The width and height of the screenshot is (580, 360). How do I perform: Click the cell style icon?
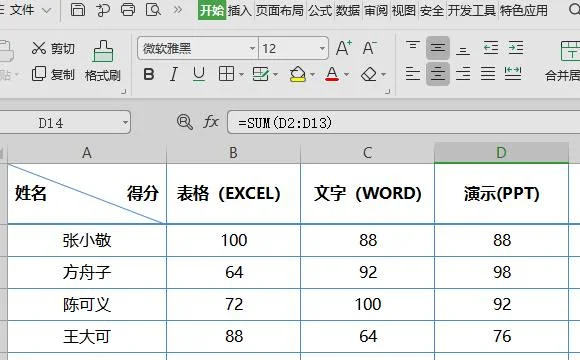tap(260, 74)
